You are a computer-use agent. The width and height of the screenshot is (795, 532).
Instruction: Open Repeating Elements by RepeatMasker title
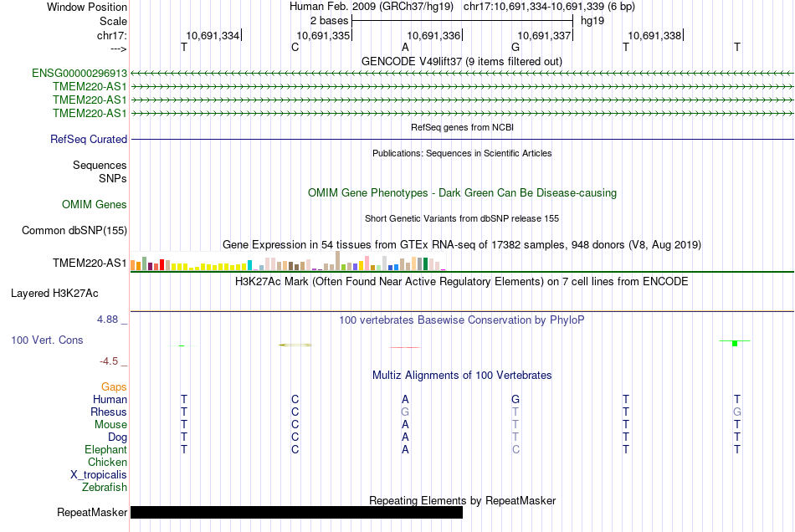(x=462, y=500)
